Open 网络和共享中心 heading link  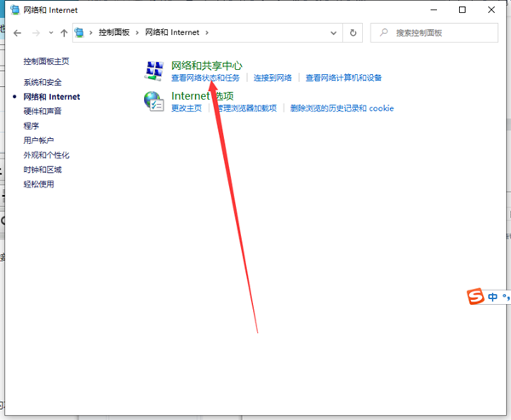tap(206, 65)
